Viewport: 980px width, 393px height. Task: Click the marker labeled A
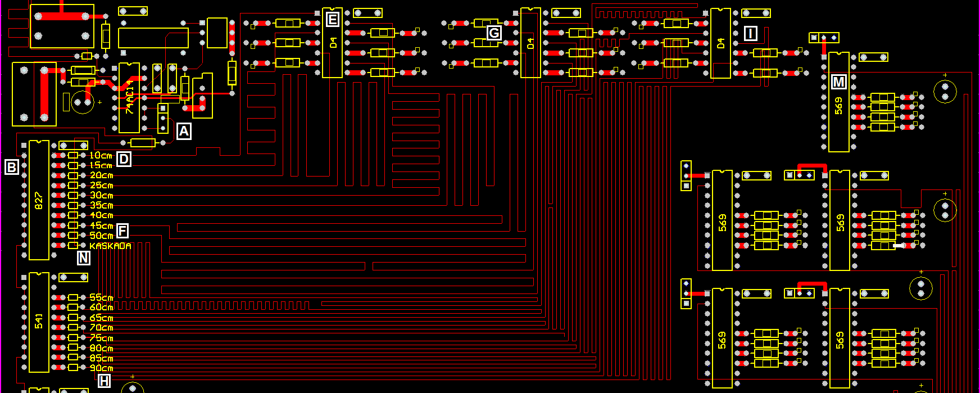184,132
